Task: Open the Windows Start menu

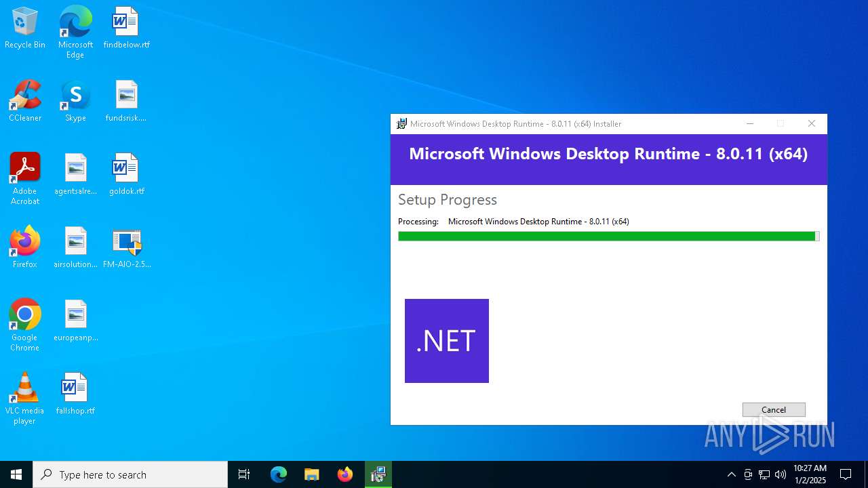Action: [x=16, y=474]
